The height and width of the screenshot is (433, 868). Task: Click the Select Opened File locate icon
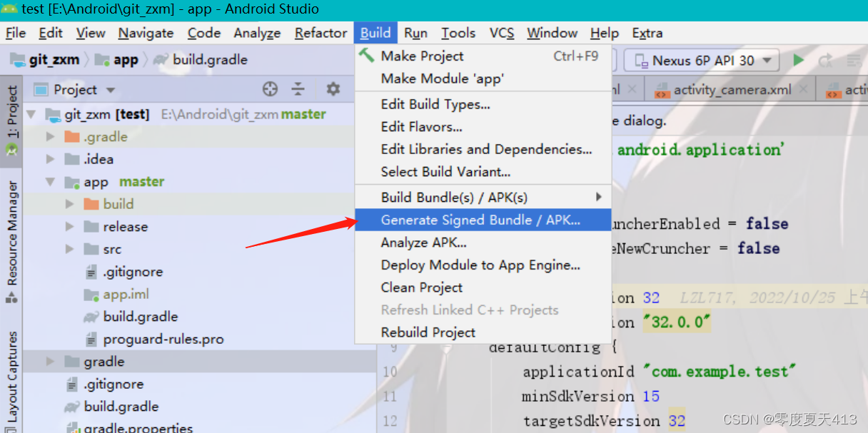tap(270, 89)
